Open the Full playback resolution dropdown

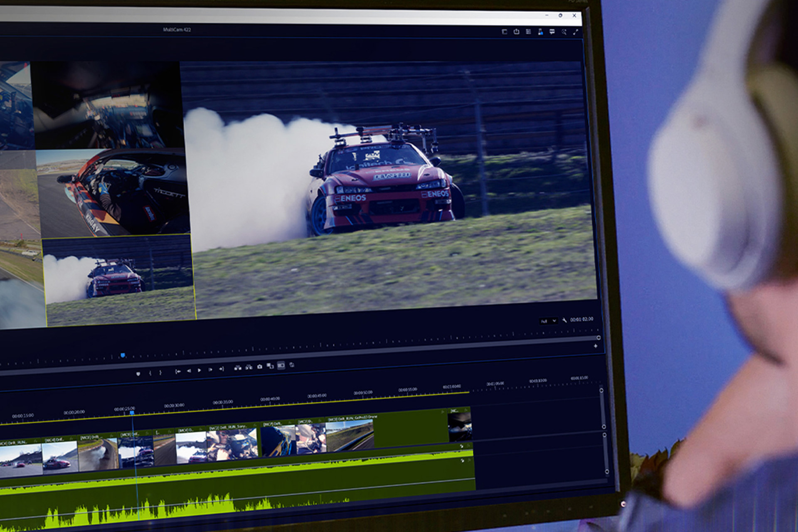(548, 321)
